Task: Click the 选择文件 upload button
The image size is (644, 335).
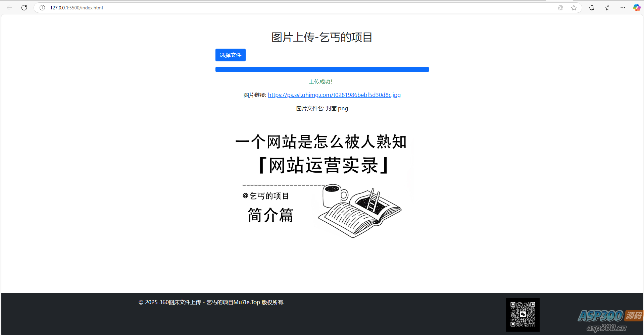Action: pyautogui.click(x=230, y=55)
